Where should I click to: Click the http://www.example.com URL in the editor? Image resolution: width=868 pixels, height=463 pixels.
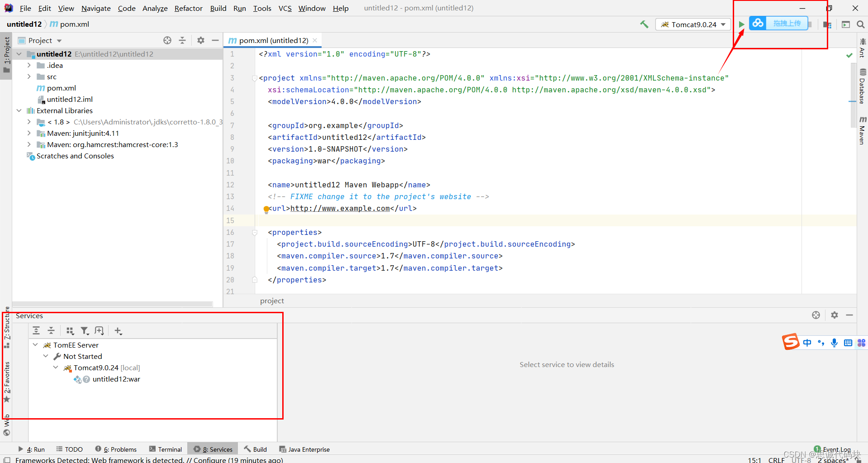click(x=340, y=208)
